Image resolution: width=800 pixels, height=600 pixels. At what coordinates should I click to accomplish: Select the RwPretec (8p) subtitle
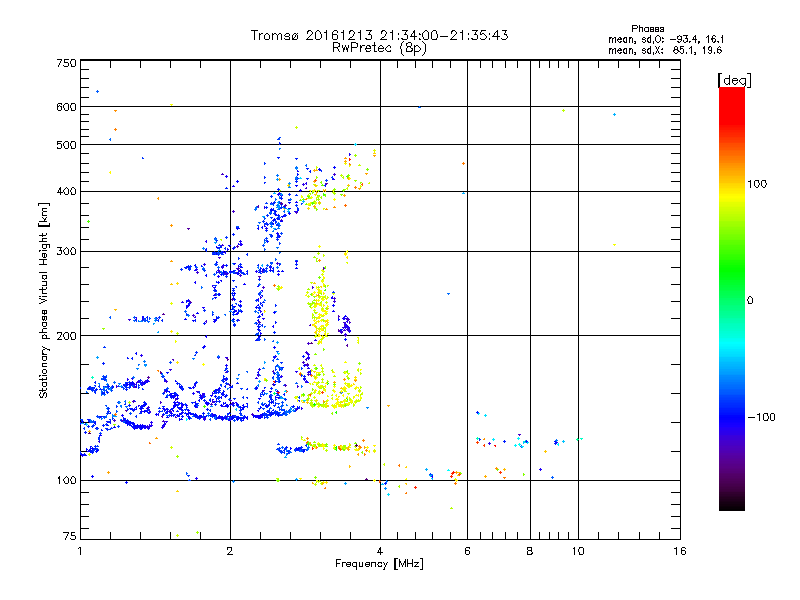379,48
